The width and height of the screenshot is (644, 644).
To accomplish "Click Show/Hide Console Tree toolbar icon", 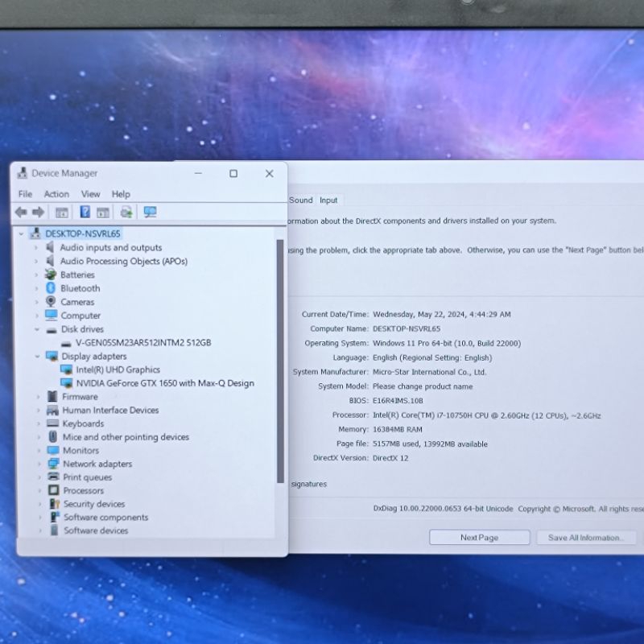I will coord(62,213).
